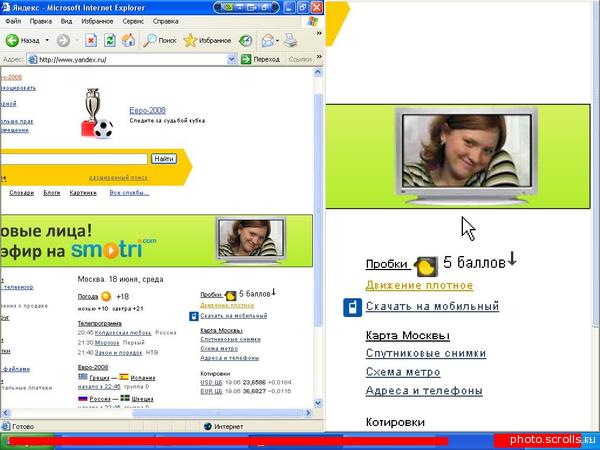Click large traffic light icon in magnifier

pos(426,266)
